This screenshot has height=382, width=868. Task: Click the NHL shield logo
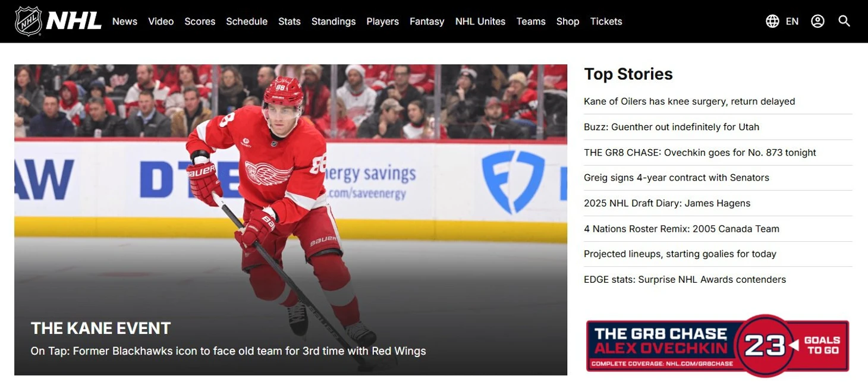(28, 21)
